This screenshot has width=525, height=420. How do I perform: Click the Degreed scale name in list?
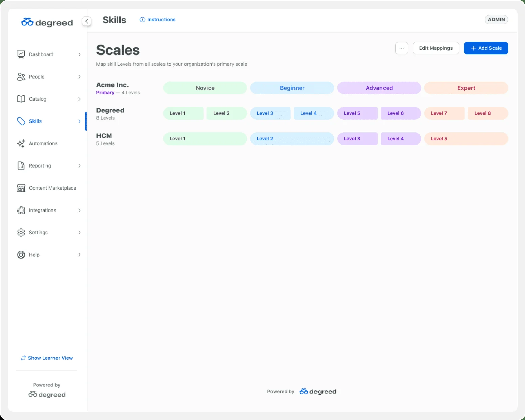110,110
